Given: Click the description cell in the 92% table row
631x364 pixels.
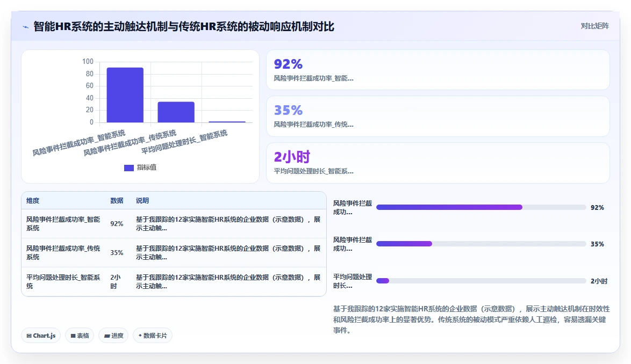Looking at the screenshot, I should pyautogui.click(x=228, y=224).
